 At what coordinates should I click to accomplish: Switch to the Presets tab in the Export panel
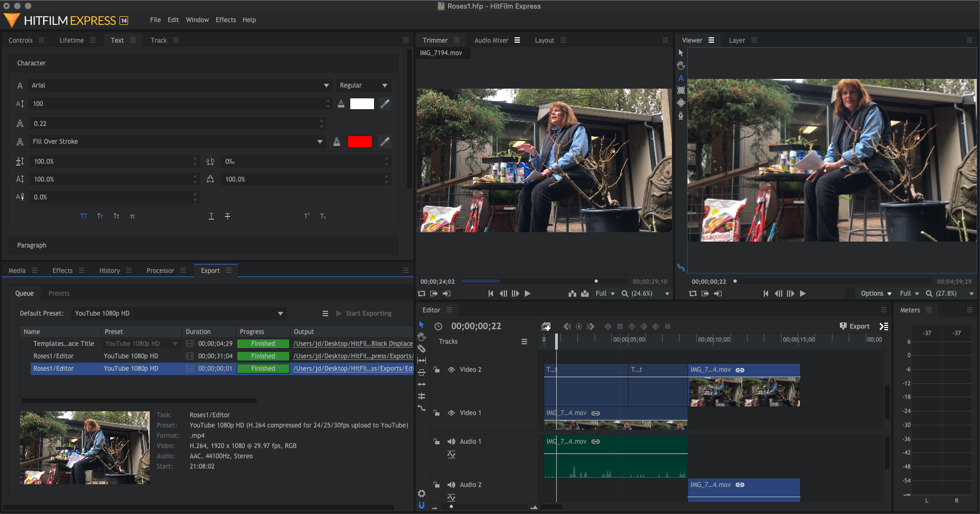(58, 293)
